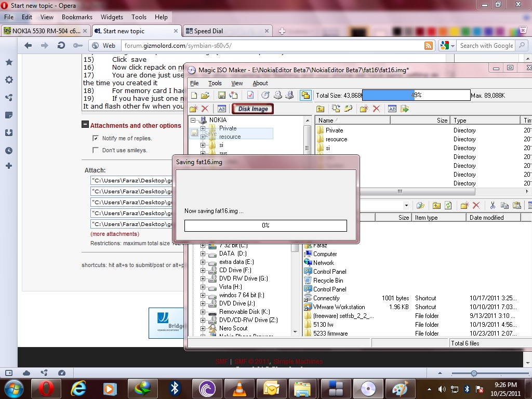
Task: Click the Windows Start button
Action: (x=14, y=388)
